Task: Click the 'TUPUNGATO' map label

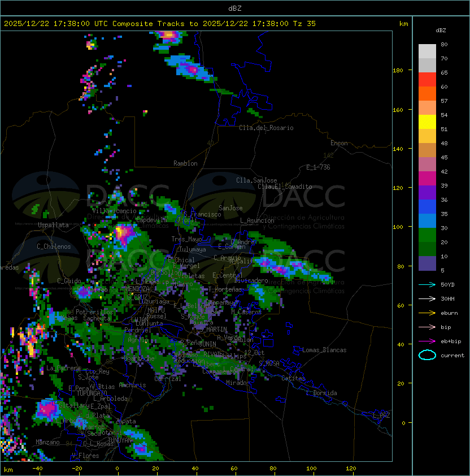Action: [x=92, y=393]
